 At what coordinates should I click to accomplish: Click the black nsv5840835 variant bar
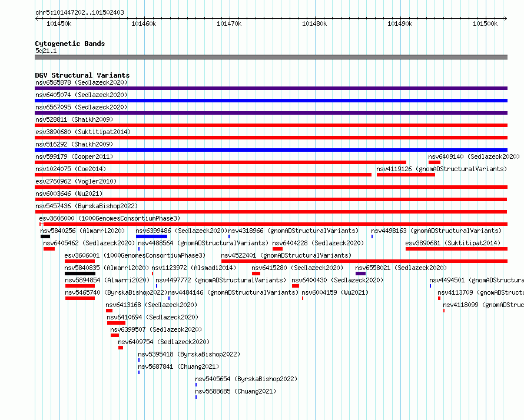[x=80, y=274]
